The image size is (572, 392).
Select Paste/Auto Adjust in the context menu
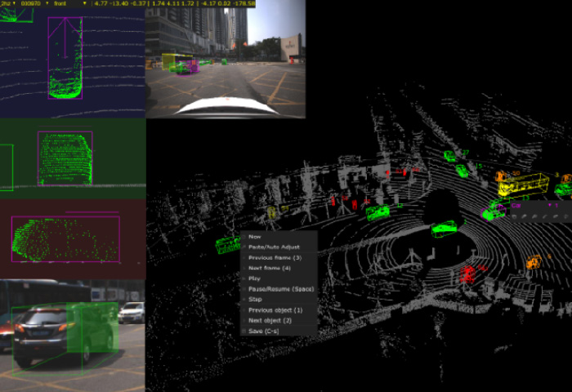[x=274, y=247]
